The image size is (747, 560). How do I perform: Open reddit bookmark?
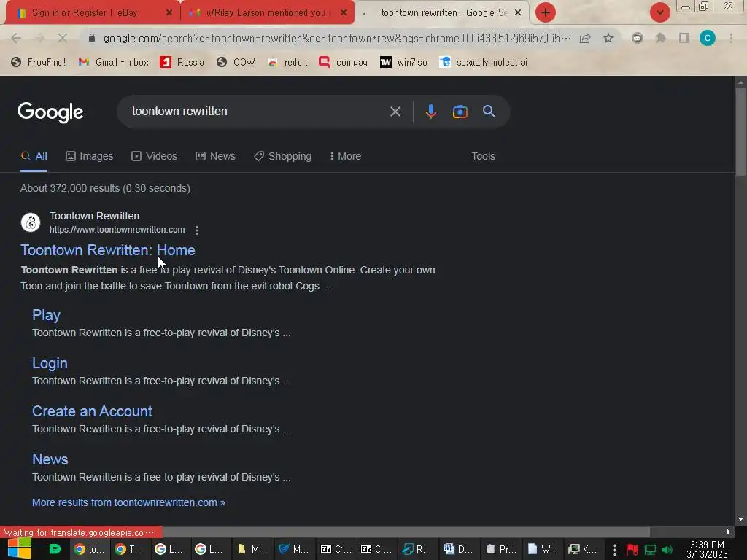click(x=287, y=62)
